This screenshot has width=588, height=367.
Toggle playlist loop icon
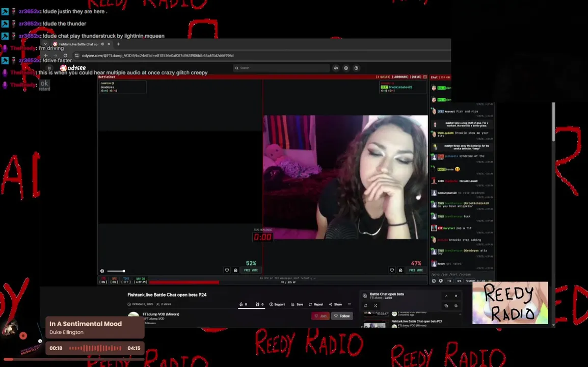click(366, 306)
